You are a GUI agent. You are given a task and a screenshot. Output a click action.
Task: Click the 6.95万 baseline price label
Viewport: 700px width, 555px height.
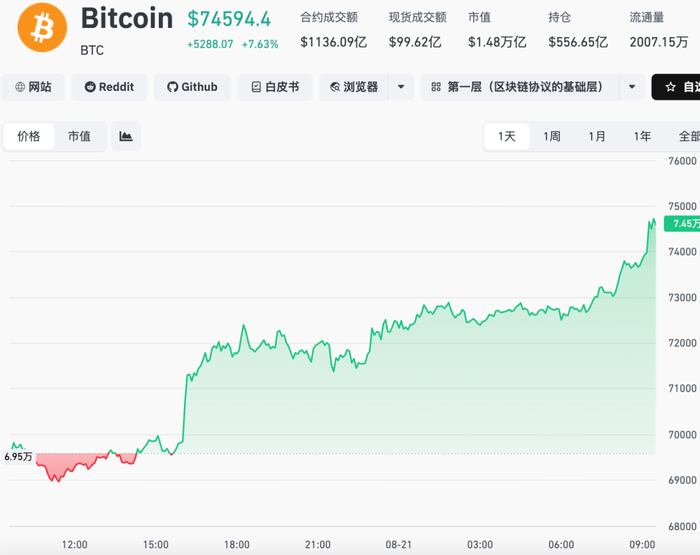click(18, 457)
